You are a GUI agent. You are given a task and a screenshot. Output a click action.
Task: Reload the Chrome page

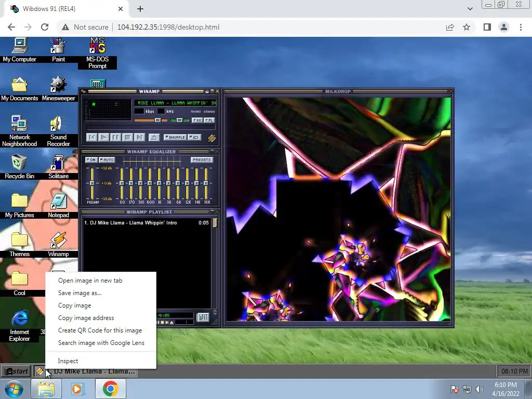(x=45, y=27)
